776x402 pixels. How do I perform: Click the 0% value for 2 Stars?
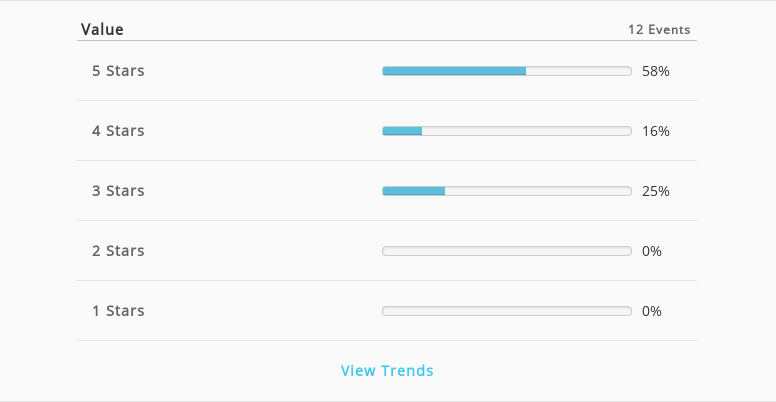pos(652,251)
